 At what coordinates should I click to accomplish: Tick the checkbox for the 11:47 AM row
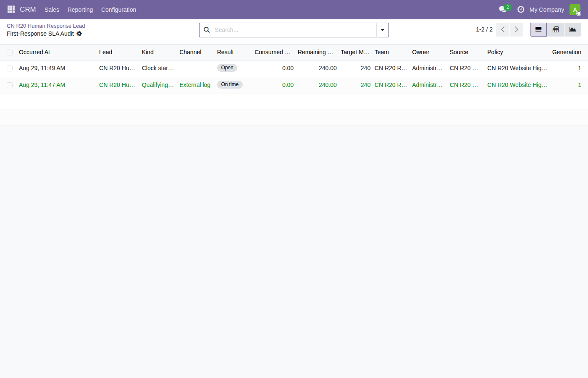10,85
